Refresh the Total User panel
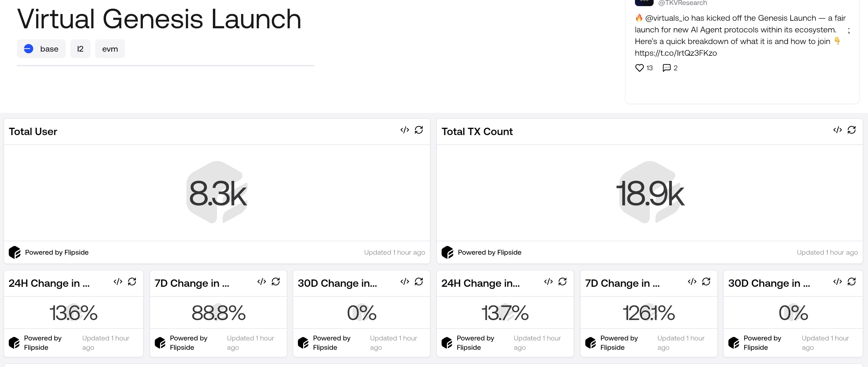Image resolution: width=868 pixels, height=367 pixels. click(x=419, y=130)
